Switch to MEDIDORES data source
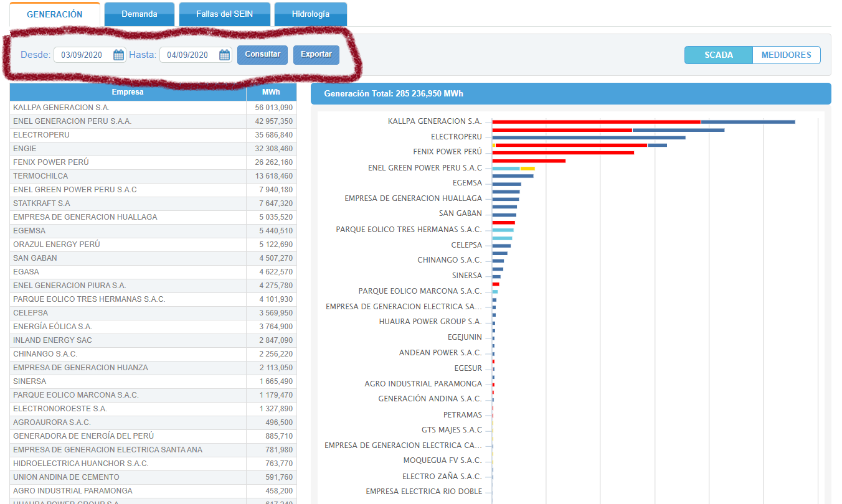The image size is (842, 504). pos(786,55)
